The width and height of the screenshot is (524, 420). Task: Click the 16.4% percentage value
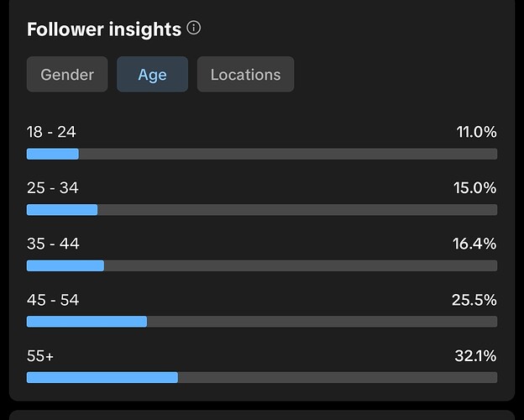[x=475, y=244]
